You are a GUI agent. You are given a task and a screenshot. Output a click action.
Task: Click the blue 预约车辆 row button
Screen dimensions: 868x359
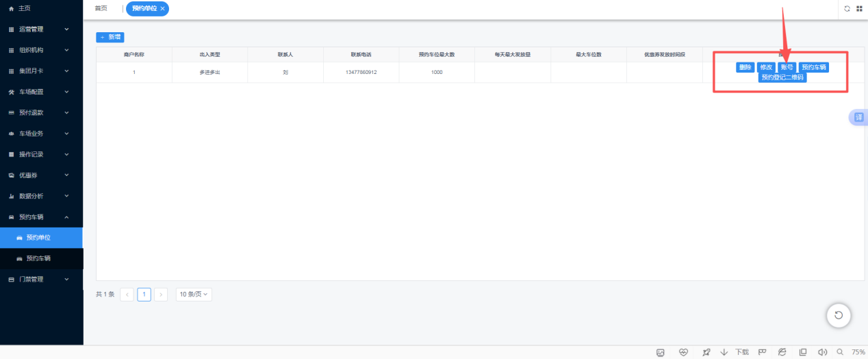tap(815, 67)
